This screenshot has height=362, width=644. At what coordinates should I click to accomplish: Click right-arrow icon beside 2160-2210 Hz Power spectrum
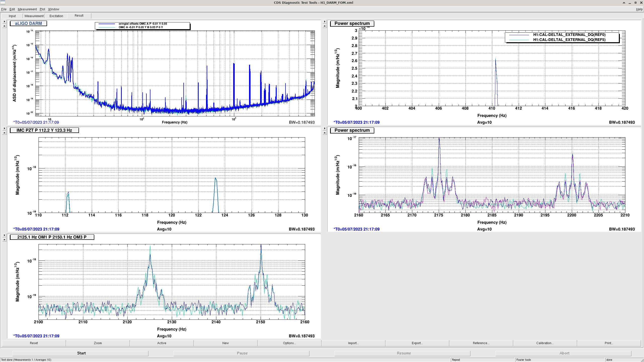pos(325,128)
